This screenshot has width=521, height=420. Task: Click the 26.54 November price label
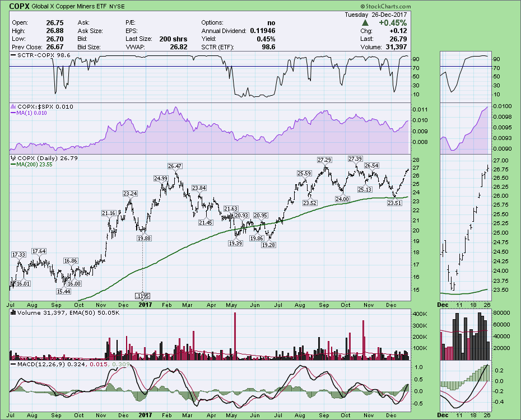[x=371, y=165]
